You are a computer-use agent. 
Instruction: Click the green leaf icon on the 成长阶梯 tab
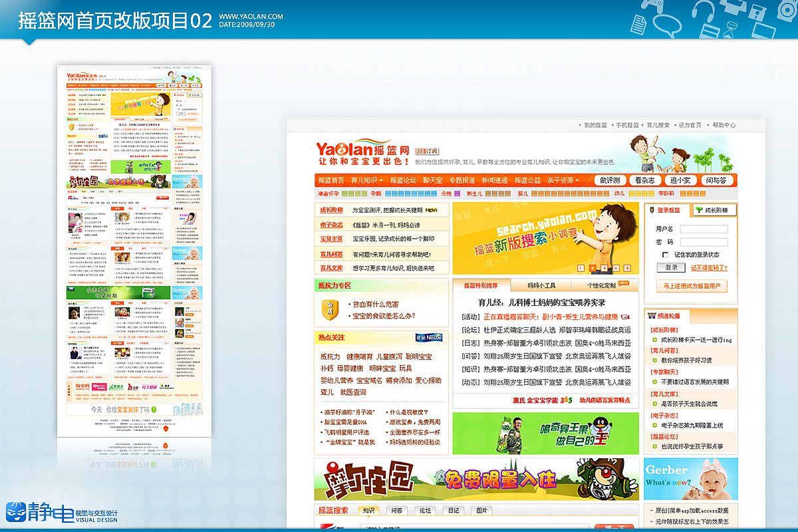click(699, 210)
